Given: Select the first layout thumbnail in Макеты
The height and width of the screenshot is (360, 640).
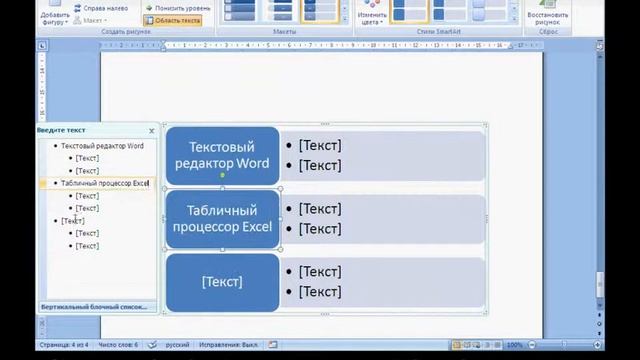Looking at the screenshot, I should pos(240,11).
